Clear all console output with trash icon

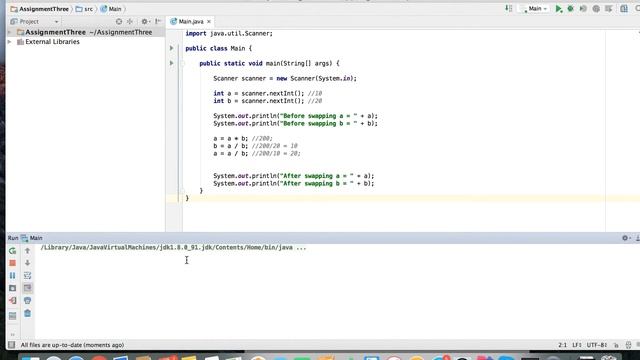tap(27, 313)
